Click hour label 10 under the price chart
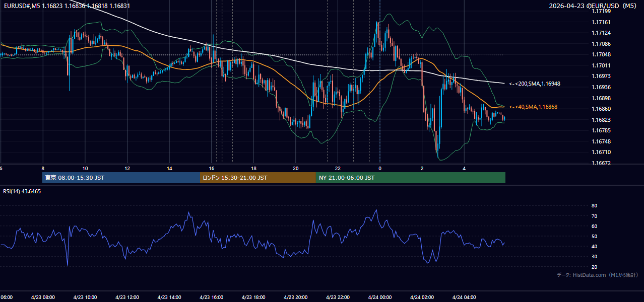 [x=85, y=168]
